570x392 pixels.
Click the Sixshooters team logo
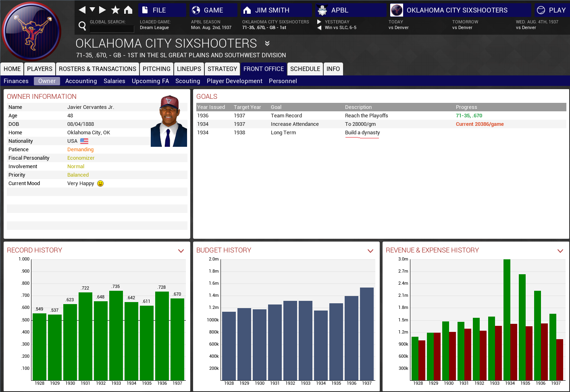(32, 31)
